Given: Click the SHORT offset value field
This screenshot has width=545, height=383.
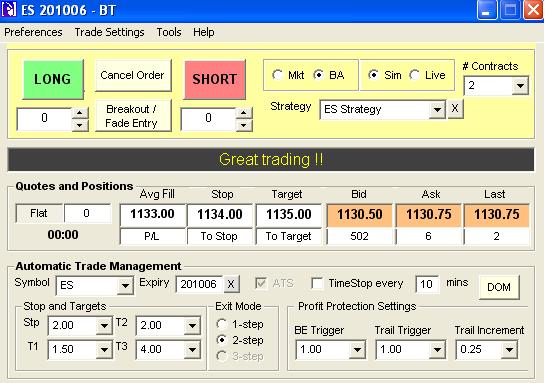Looking at the screenshot, I should (208, 119).
